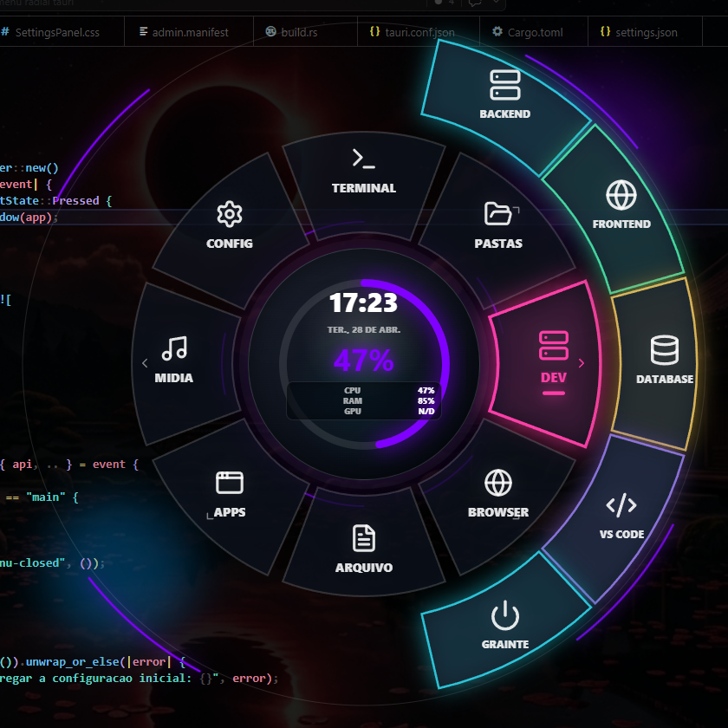
Task: Open the Terminal wedge icon
Action: tap(364, 158)
